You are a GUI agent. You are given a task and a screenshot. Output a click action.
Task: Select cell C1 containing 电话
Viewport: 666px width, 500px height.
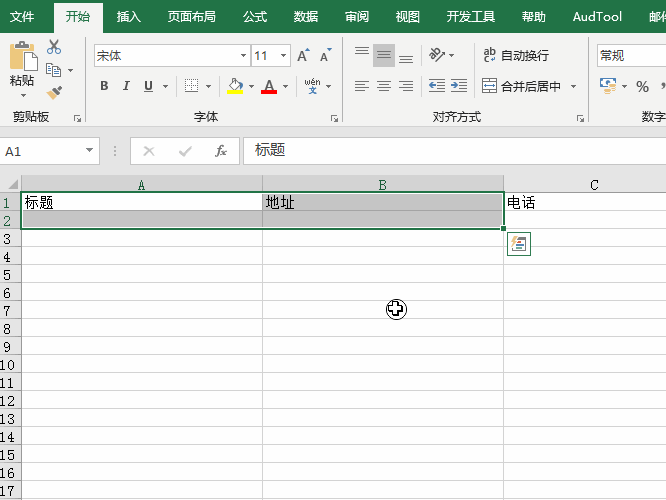[x=585, y=202]
